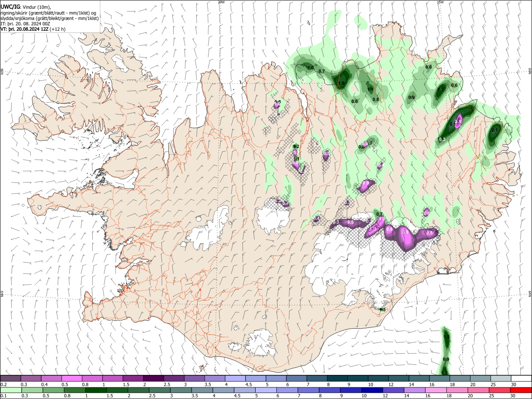Click the 'IT: þri. 20. 08. 2024 00Z' line

pos(25,24)
